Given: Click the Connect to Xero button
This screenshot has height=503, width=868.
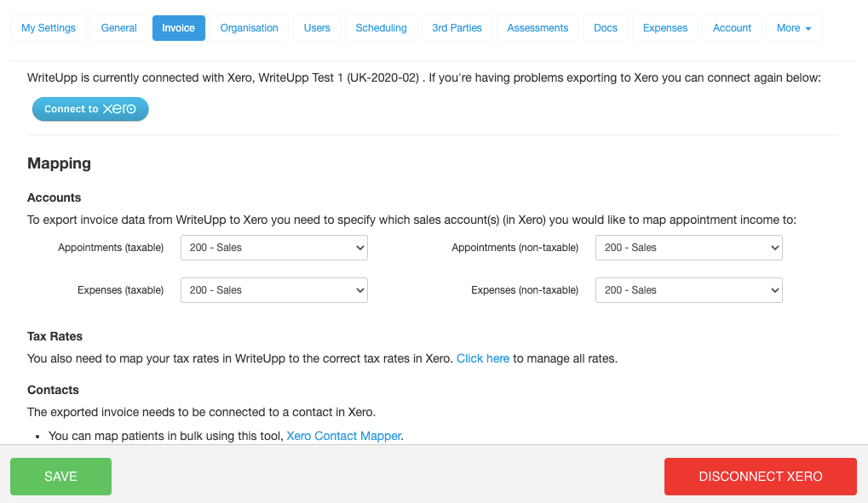Looking at the screenshot, I should 90,109.
